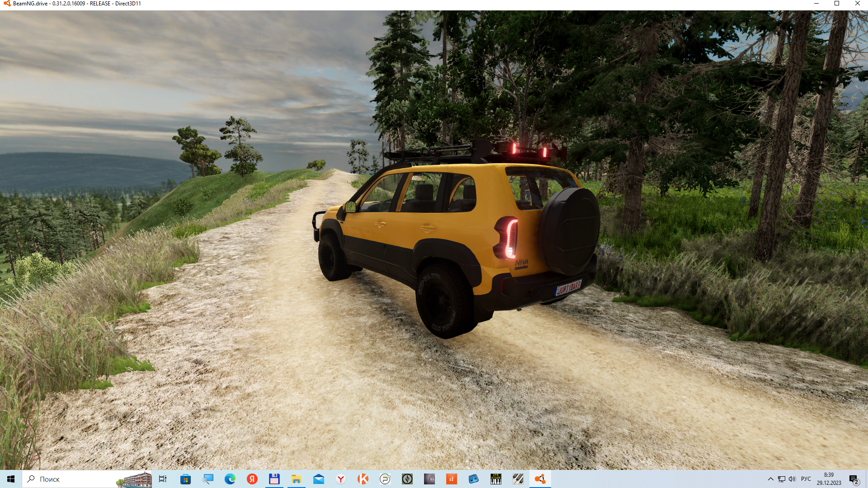Open the Mail envelope icon
Image resolution: width=868 pixels, height=488 pixels.
click(318, 479)
